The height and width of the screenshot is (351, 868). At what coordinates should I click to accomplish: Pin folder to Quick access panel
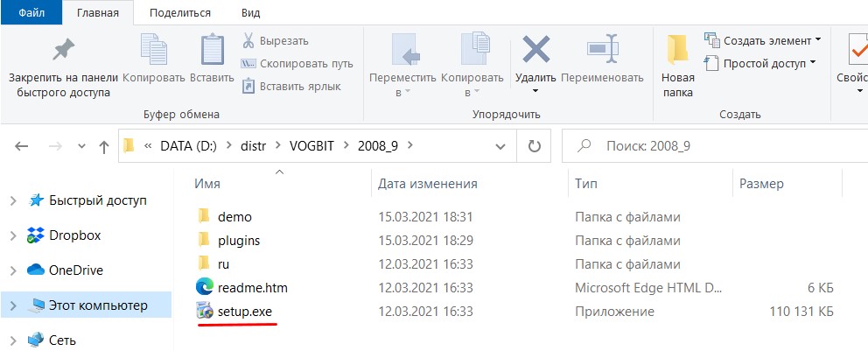pos(63,66)
